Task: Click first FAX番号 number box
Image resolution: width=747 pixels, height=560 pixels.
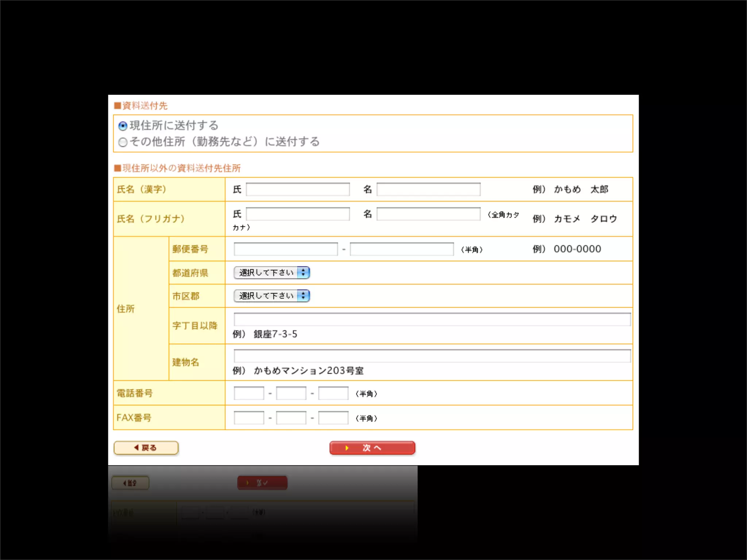Action: (x=249, y=418)
